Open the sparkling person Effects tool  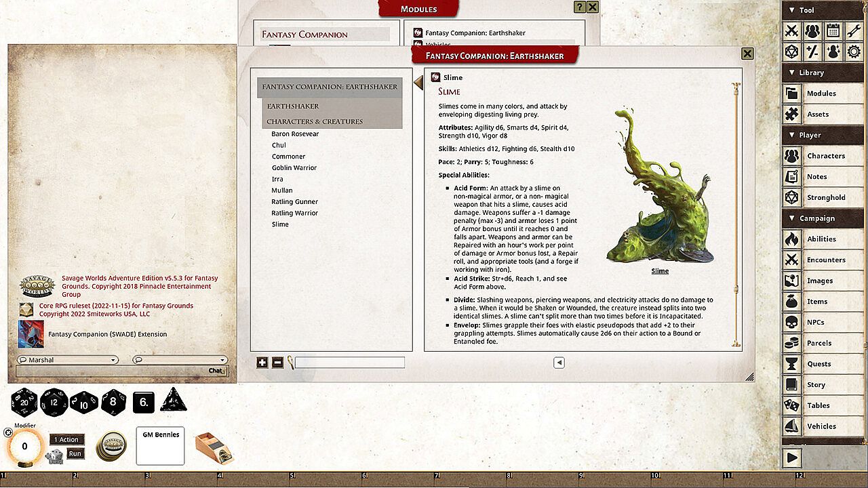833,52
